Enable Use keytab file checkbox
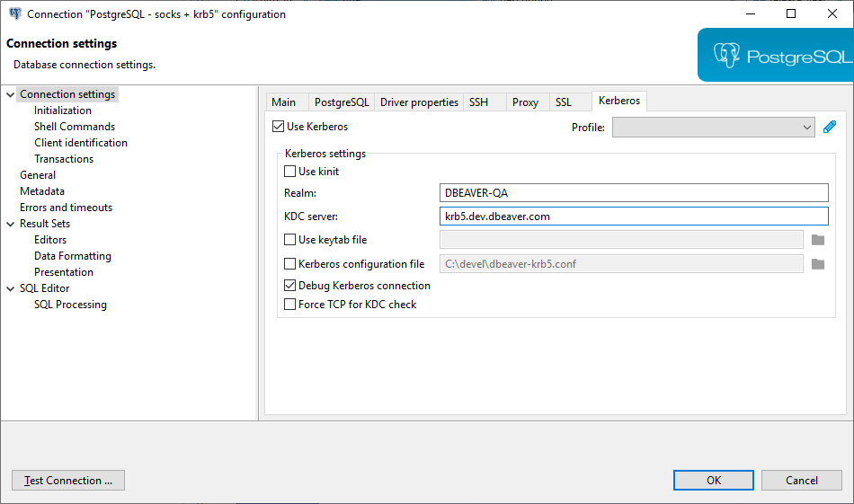The image size is (854, 504). coord(290,240)
